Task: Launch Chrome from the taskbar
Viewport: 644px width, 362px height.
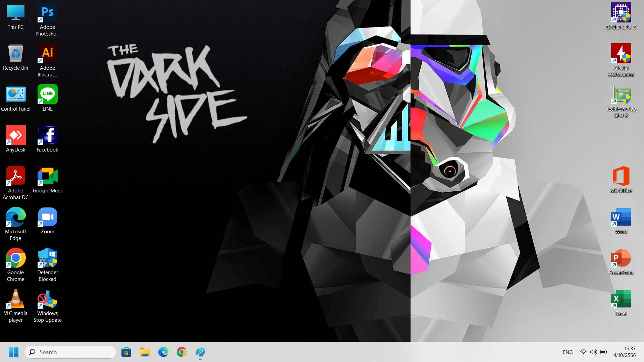Action: 181,352
